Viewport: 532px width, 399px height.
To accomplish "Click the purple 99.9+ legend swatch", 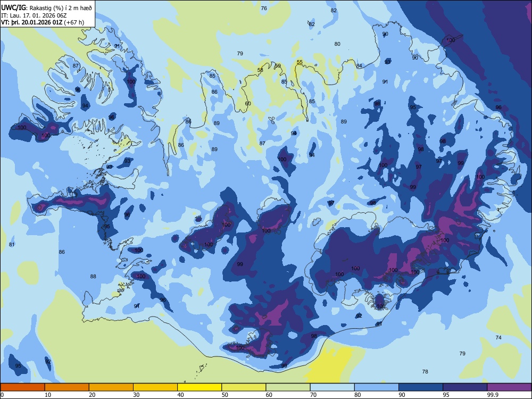I will [509, 387].
